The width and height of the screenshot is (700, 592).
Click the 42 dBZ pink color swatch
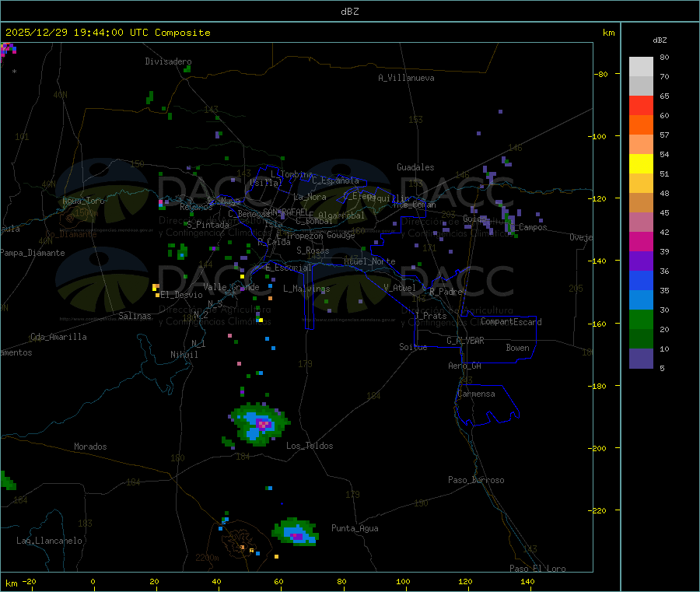pos(641,222)
